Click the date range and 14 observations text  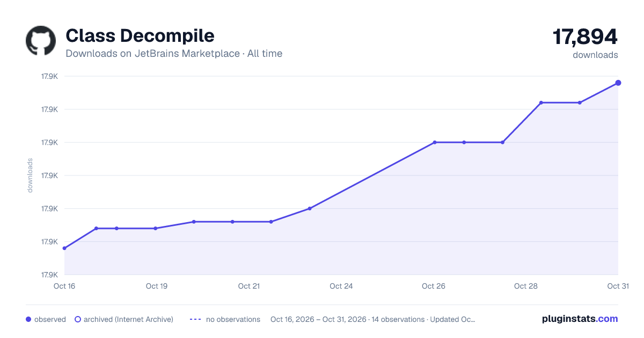373,319
